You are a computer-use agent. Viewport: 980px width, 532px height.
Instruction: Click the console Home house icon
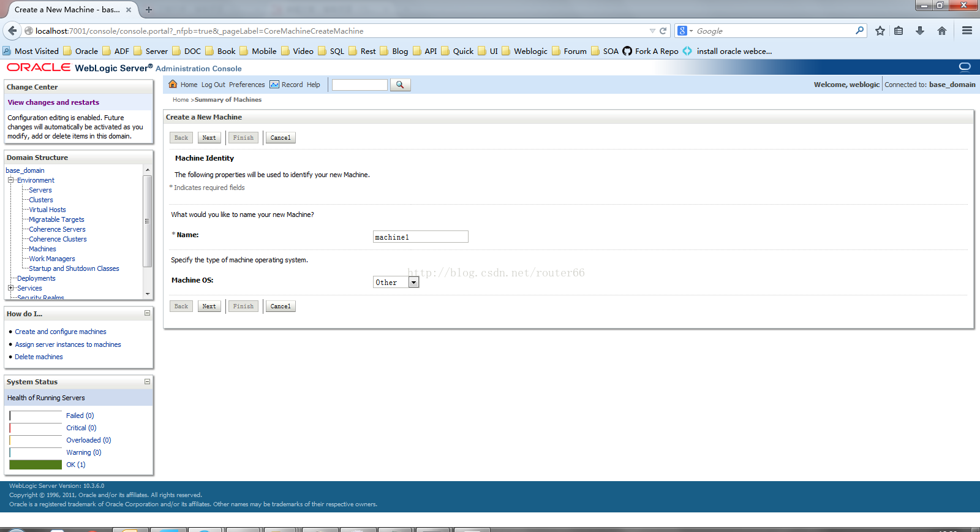173,84
